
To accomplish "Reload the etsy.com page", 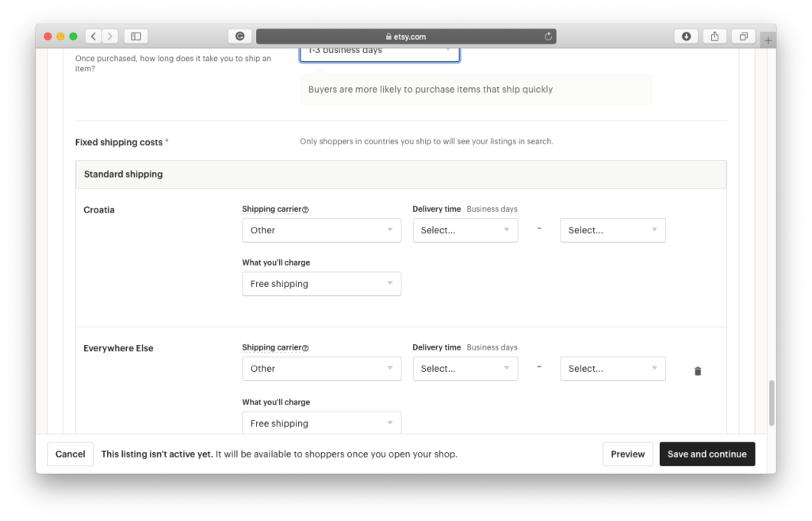I will coord(548,36).
